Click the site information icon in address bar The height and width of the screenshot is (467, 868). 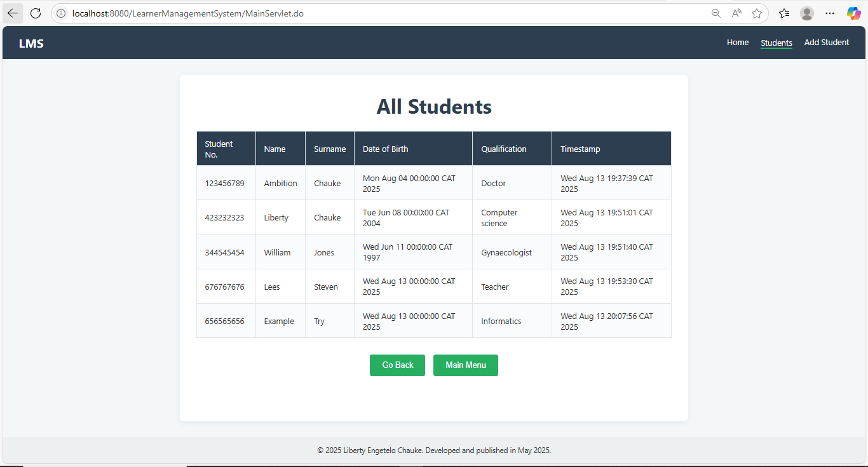[x=62, y=13]
